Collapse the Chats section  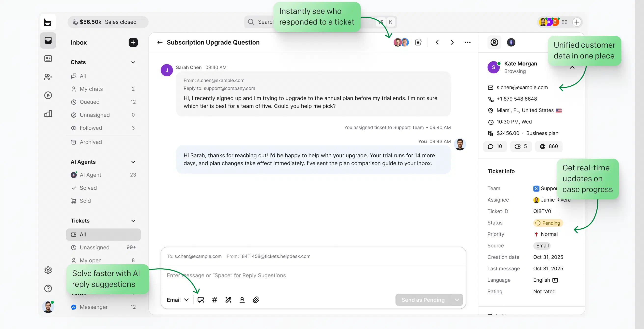[x=133, y=62]
